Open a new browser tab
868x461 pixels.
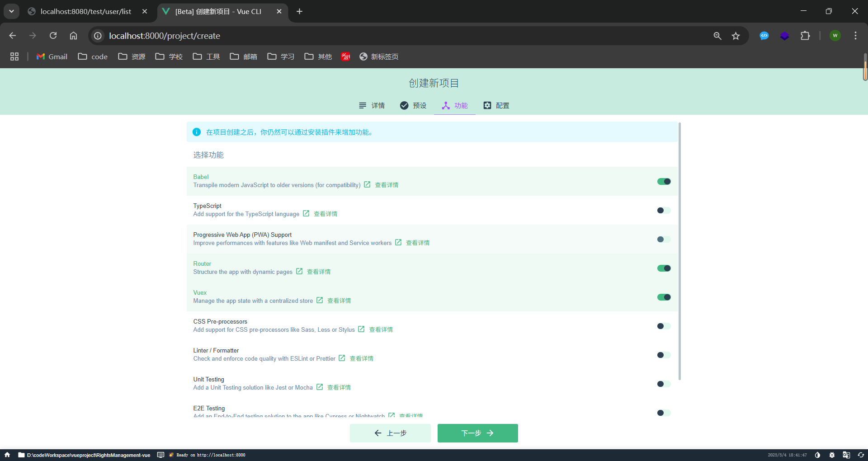click(299, 11)
